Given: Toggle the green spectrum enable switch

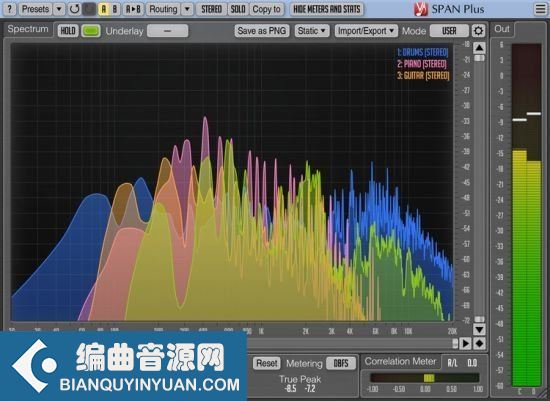Looking at the screenshot, I should click(91, 31).
